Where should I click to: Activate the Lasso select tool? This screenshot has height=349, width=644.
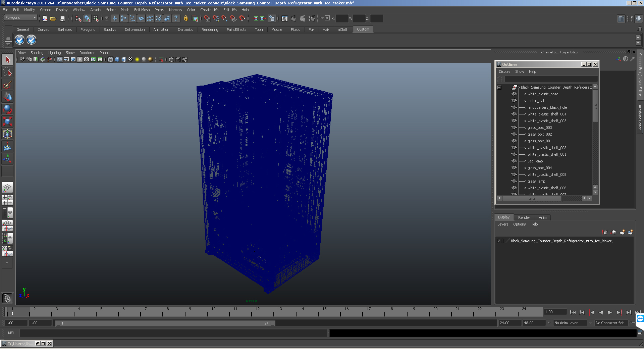coord(7,72)
